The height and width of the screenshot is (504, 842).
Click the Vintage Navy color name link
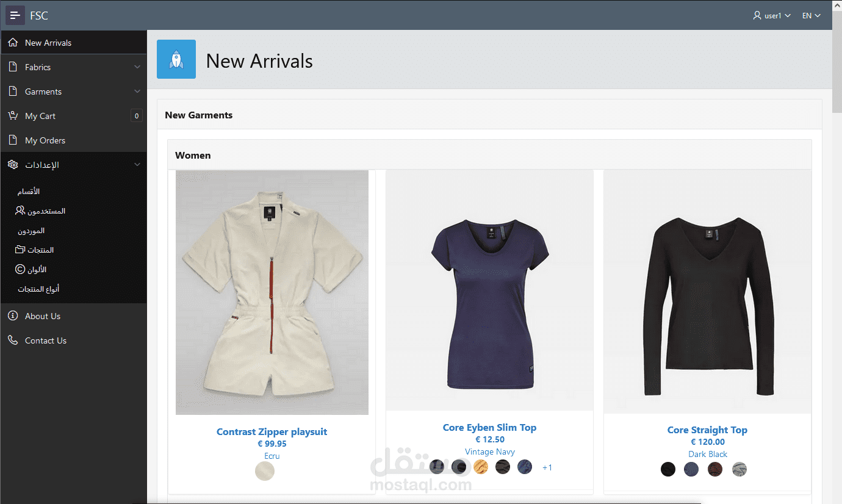tap(490, 452)
